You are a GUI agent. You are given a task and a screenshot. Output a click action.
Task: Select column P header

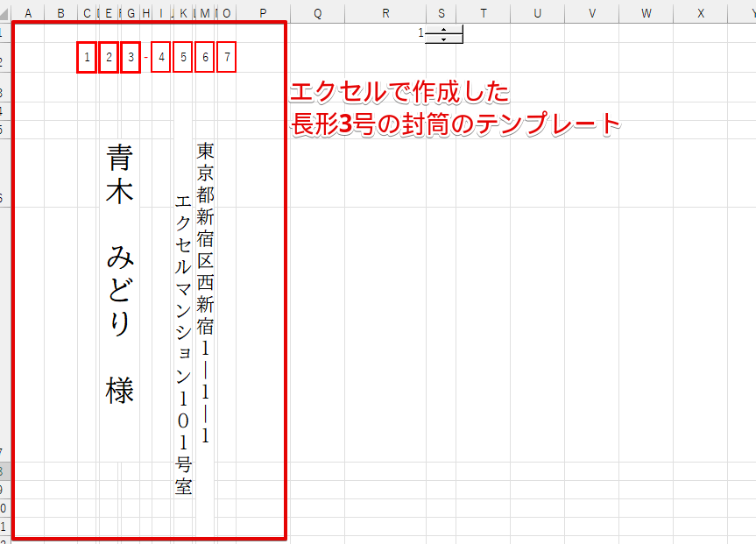pos(262,12)
